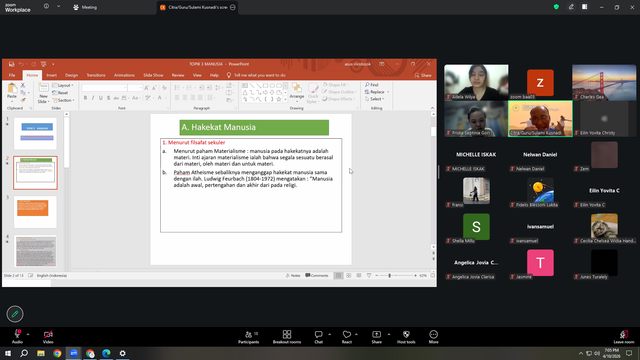
Task: Open Breakout rooms
Action: point(287,337)
